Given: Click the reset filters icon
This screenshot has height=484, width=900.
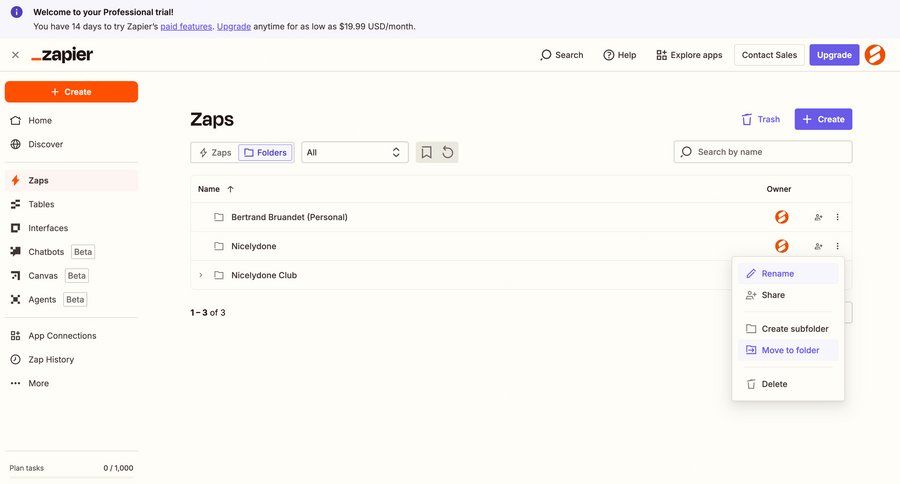Looking at the screenshot, I should click(448, 153).
